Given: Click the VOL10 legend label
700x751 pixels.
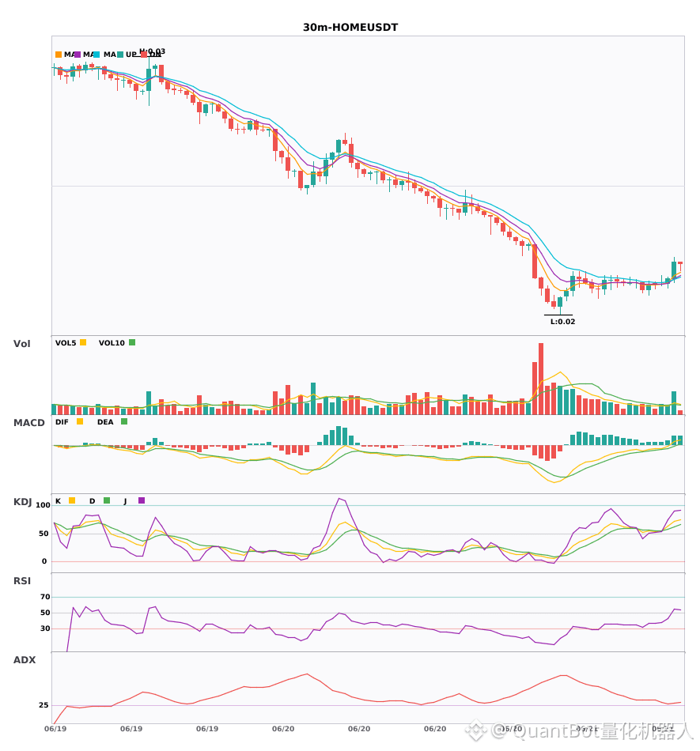Looking at the screenshot, I should 112,343.
